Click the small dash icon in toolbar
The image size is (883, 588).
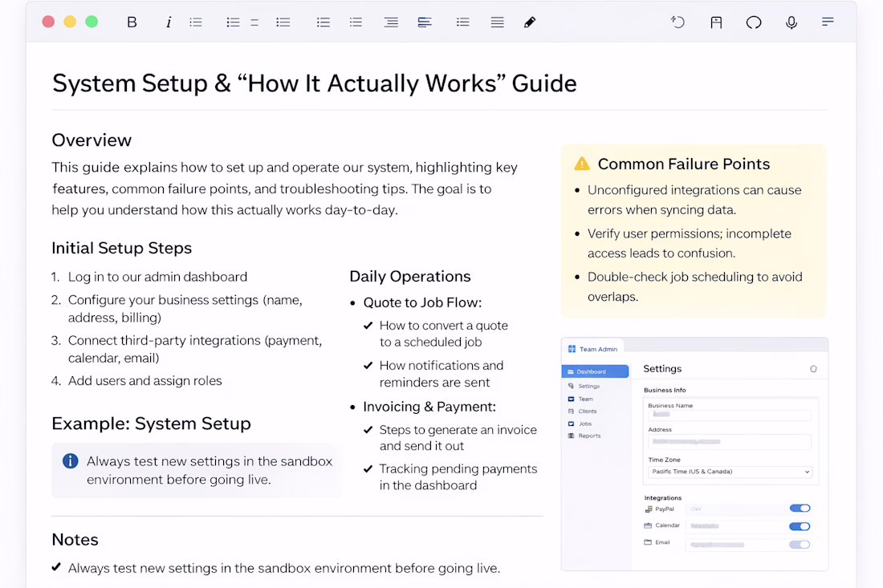point(254,22)
